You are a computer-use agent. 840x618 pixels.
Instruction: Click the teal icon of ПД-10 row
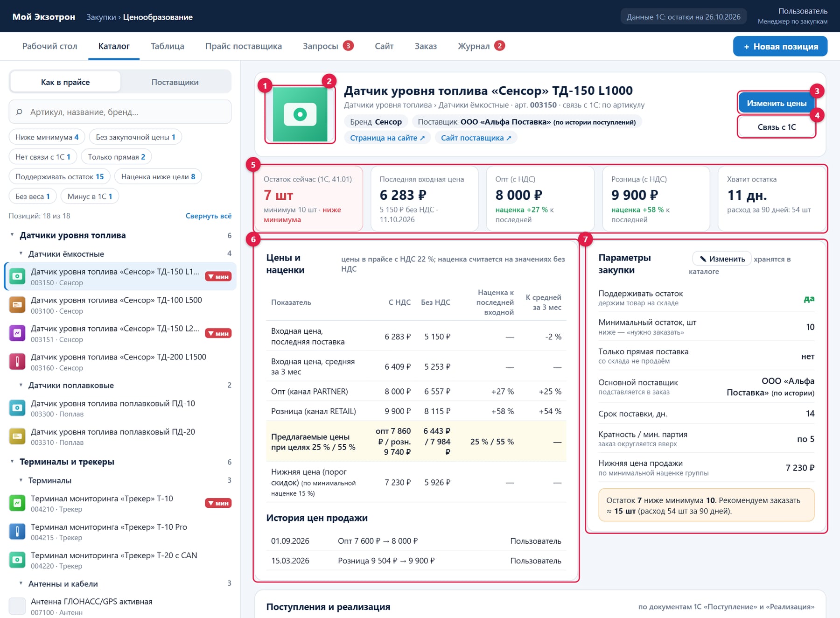point(17,408)
